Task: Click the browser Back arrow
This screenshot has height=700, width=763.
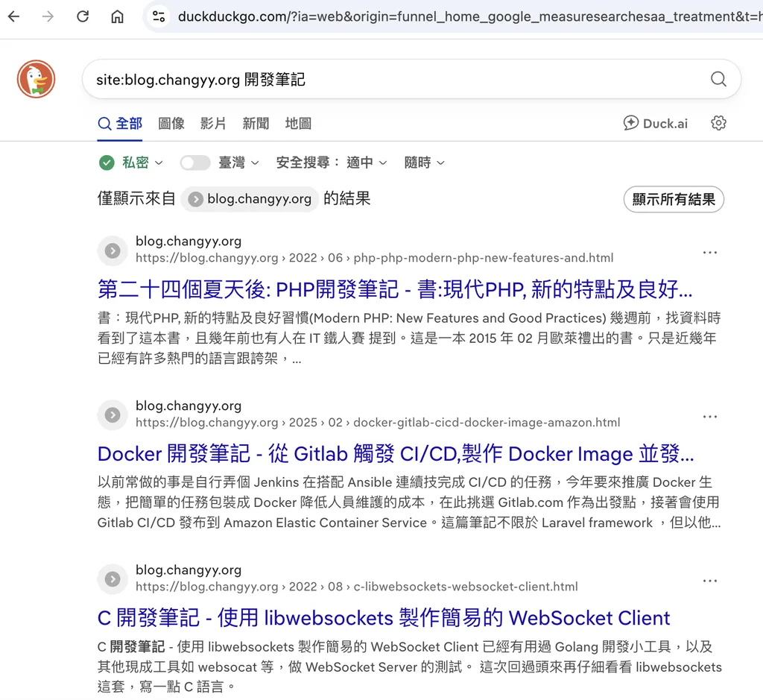Action: click(x=14, y=16)
